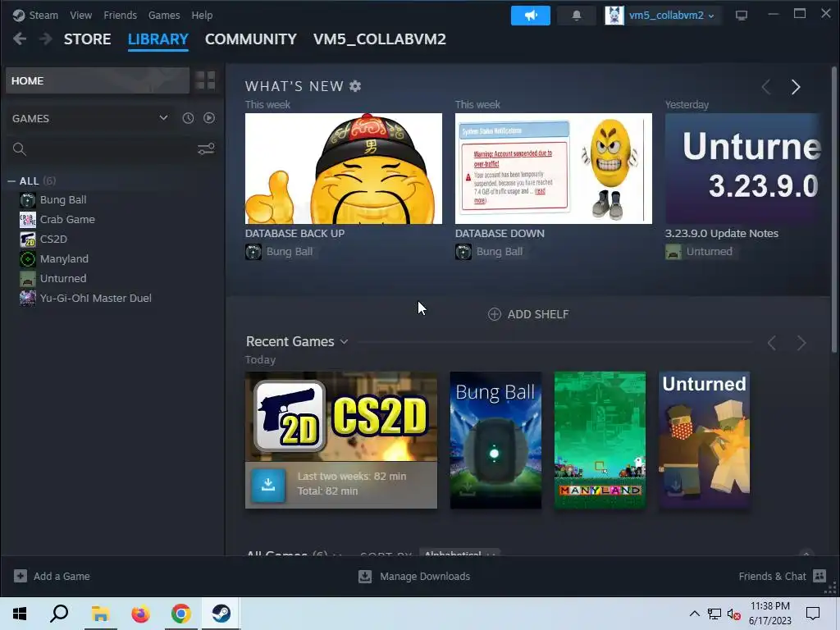Collapse the ALL games category
Image resolution: width=840 pixels, height=630 pixels.
11,181
